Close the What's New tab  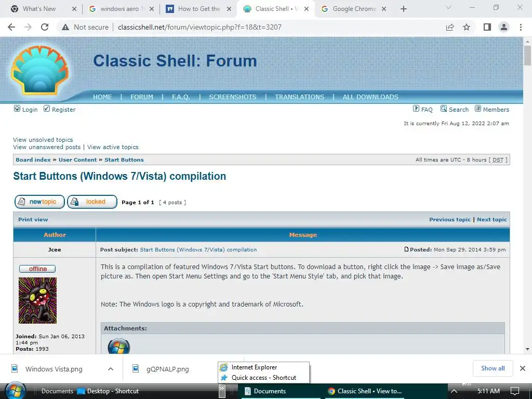[x=74, y=9]
